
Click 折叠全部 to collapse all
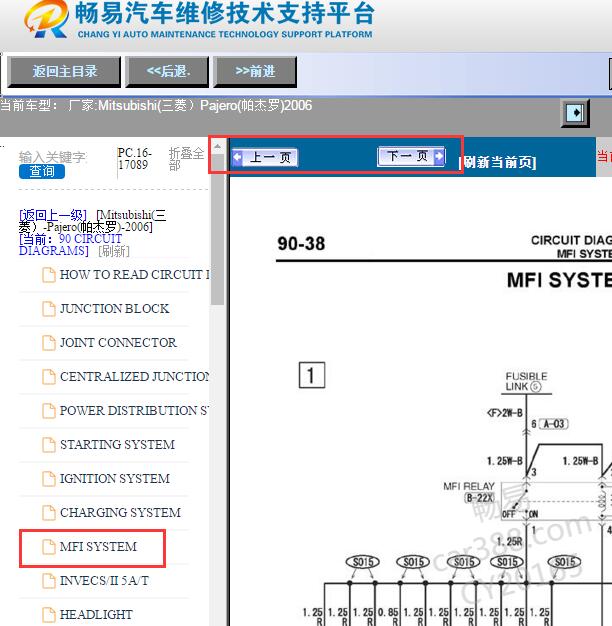pos(186,158)
